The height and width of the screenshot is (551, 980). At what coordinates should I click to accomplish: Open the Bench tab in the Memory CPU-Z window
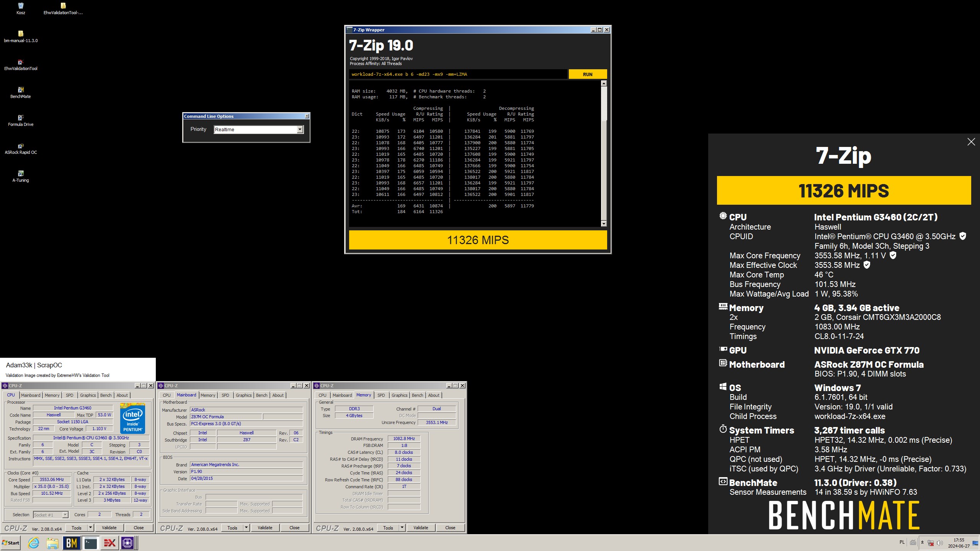tap(418, 395)
